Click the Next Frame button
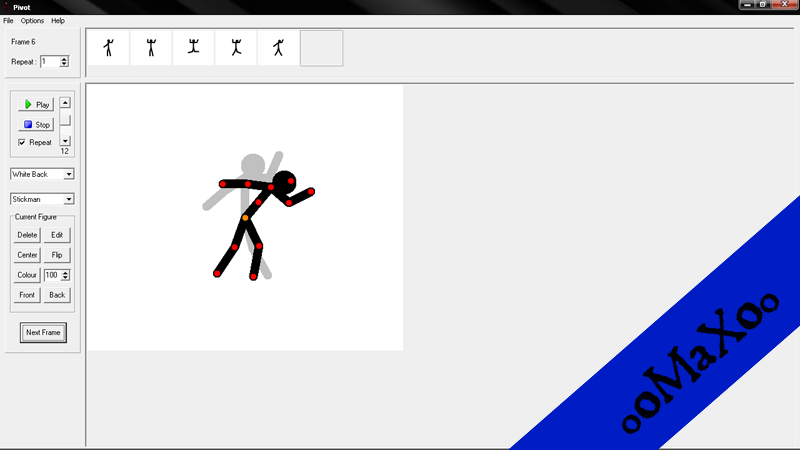Viewport: 800px width, 450px height. (x=43, y=333)
